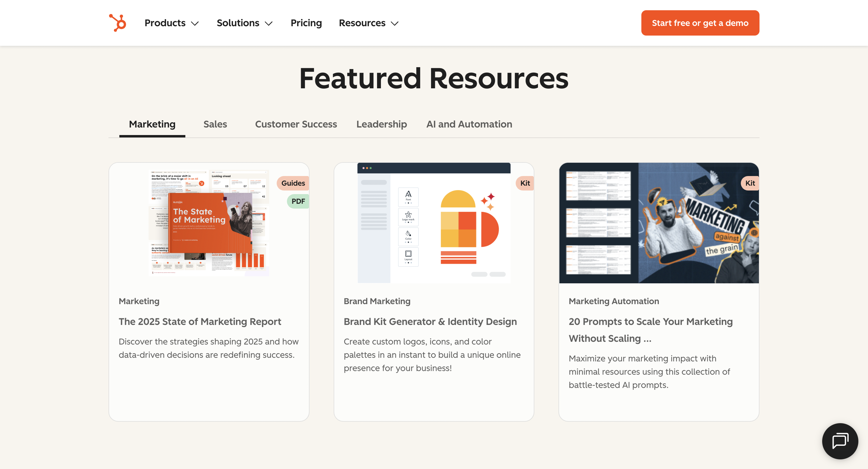
Task: Click the Kit badge on Brand Kit card
Action: click(x=525, y=183)
